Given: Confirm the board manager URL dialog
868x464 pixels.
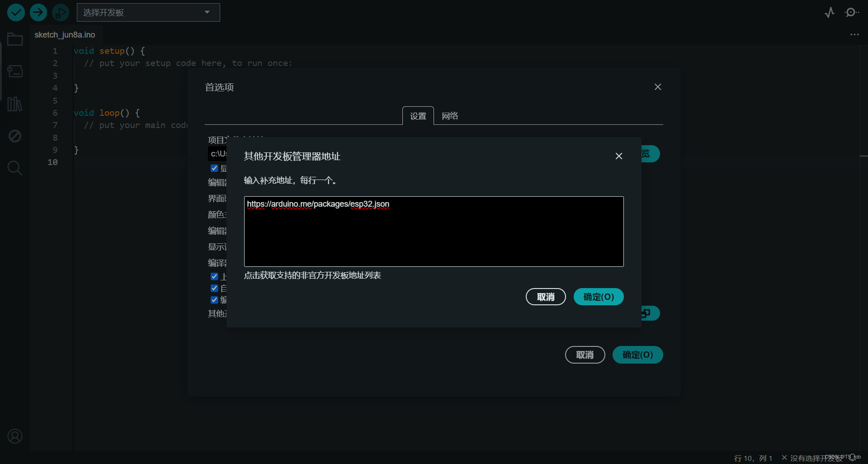Looking at the screenshot, I should 599,297.
